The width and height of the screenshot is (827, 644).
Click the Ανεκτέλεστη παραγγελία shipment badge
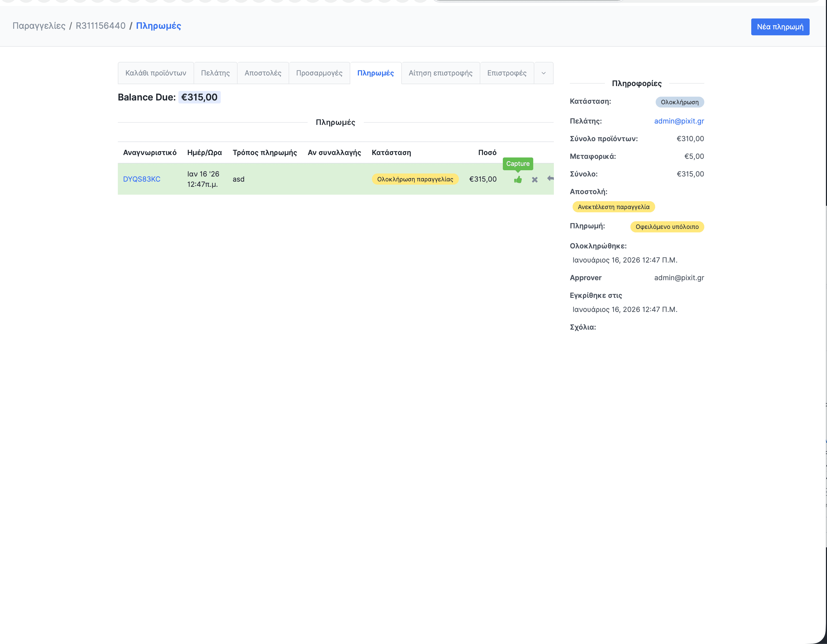[x=613, y=207]
